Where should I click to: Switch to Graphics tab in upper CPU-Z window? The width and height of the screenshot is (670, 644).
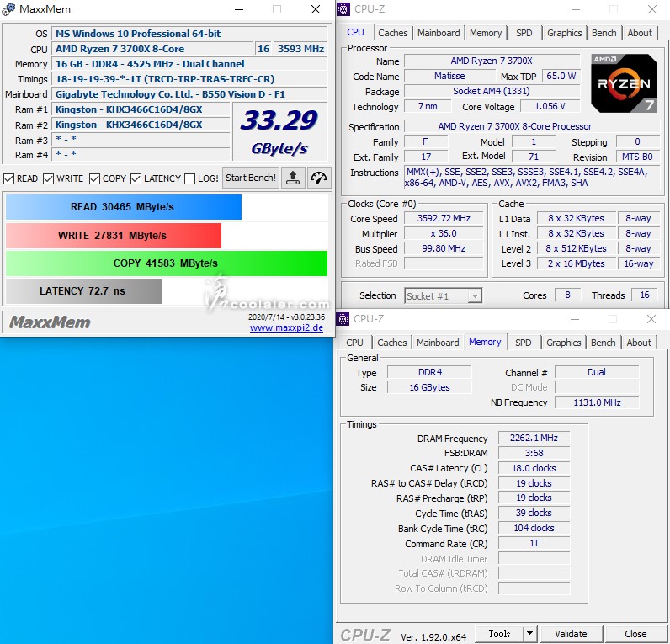(x=565, y=33)
